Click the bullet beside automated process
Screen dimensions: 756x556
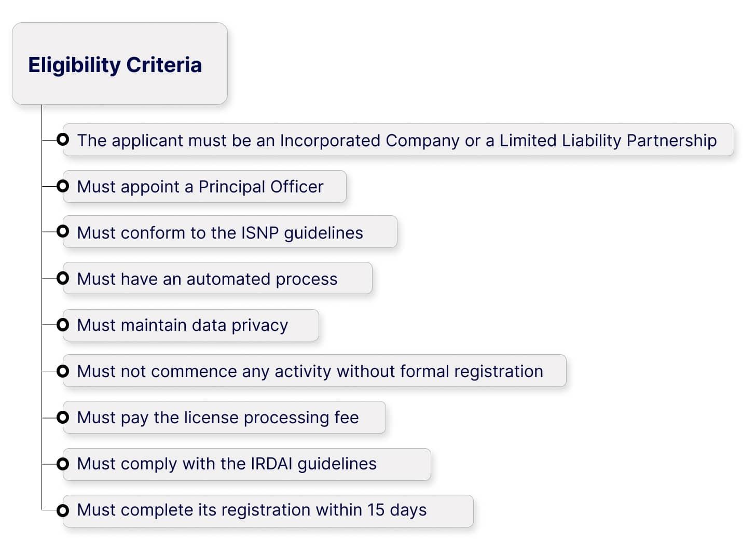pos(63,279)
